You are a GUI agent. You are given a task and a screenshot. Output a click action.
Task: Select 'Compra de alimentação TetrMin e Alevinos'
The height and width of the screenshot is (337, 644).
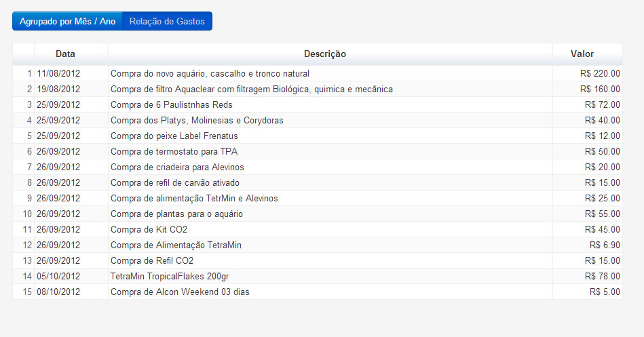click(194, 199)
